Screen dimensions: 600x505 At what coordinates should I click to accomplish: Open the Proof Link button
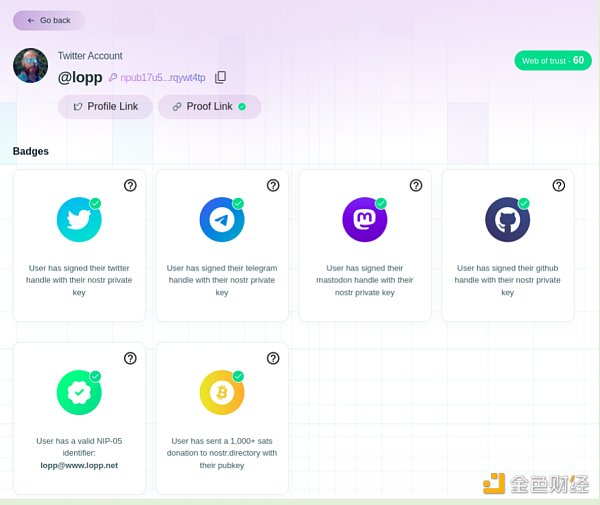(x=208, y=107)
